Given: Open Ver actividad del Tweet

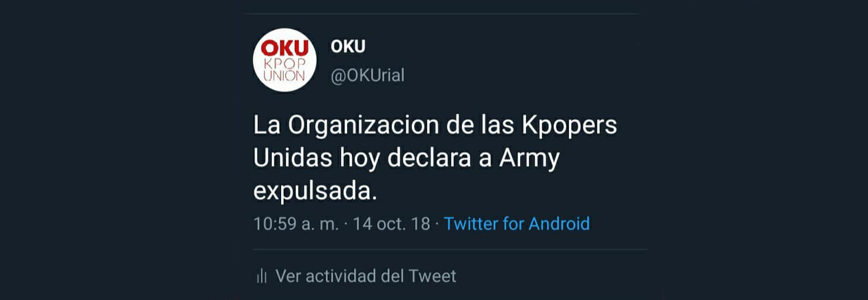Looking at the screenshot, I should [x=365, y=276].
